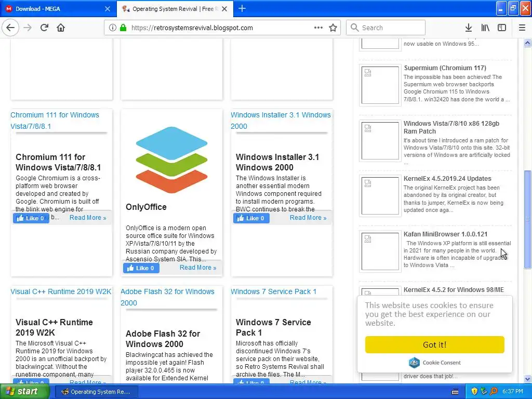Read More on Chromium 111 post
532x399 pixels.
88,218
